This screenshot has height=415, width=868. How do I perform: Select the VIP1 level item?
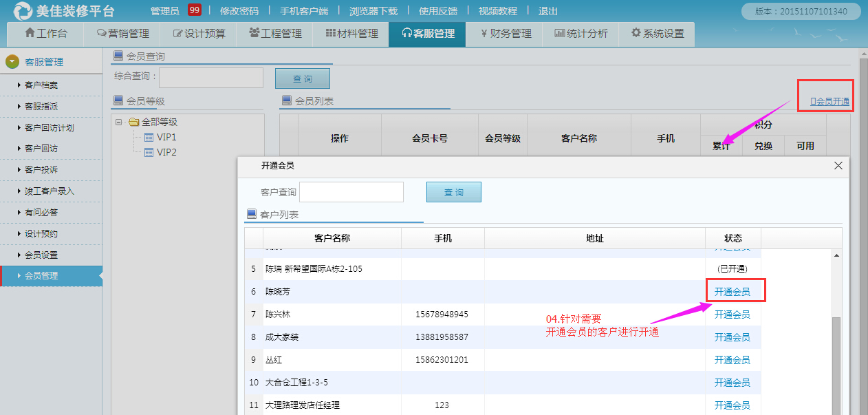166,137
